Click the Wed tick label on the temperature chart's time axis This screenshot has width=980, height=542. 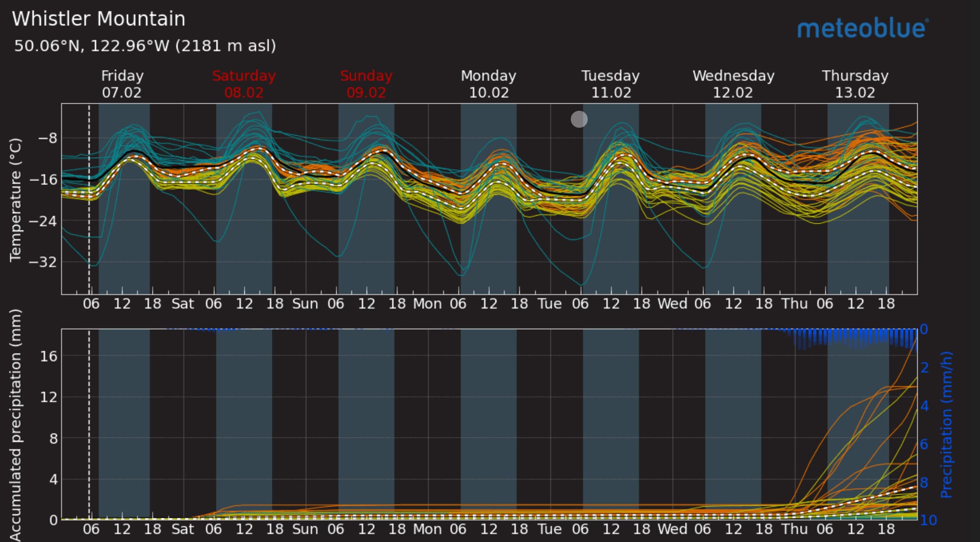672,304
